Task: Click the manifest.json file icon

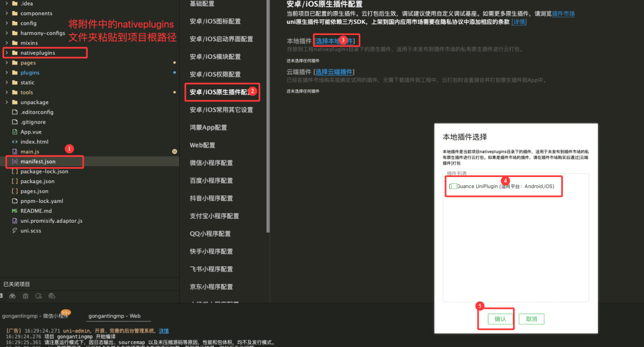Action: pyautogui.click(x=15, y=161)
